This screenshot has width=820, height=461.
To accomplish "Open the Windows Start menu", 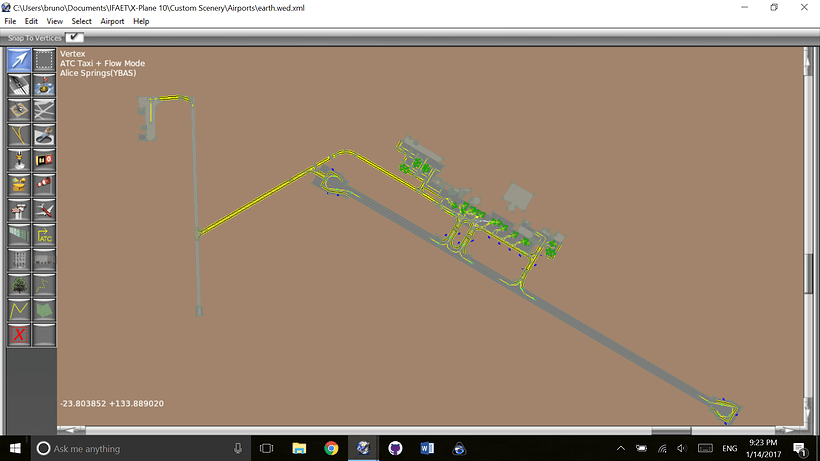I will 15,448.
